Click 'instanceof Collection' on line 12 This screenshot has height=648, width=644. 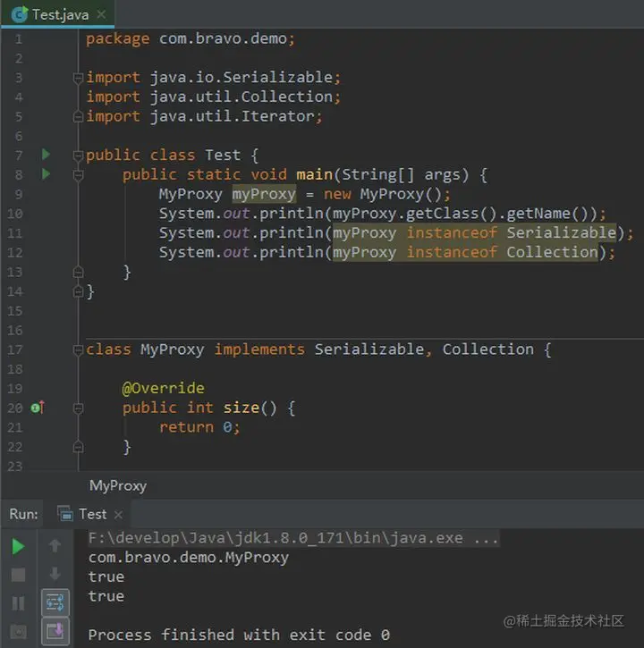[502, 253]
